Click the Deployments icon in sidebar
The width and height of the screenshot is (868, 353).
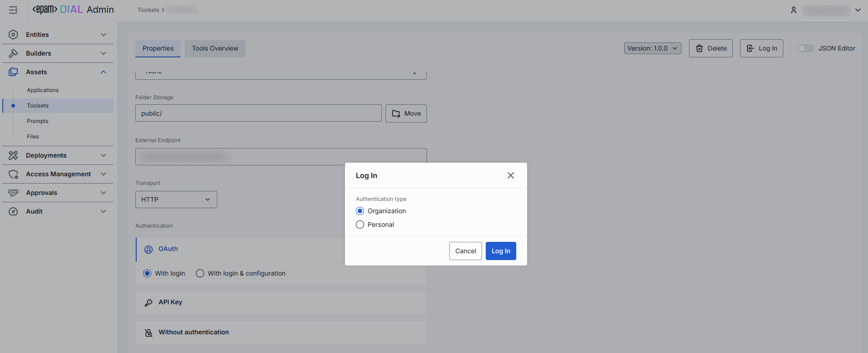click(x=13, y=155)
